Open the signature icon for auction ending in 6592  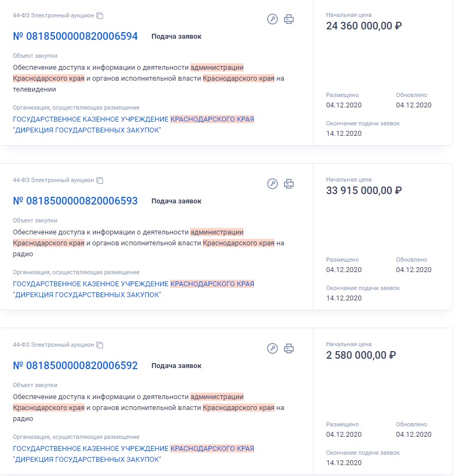(273, 348)
